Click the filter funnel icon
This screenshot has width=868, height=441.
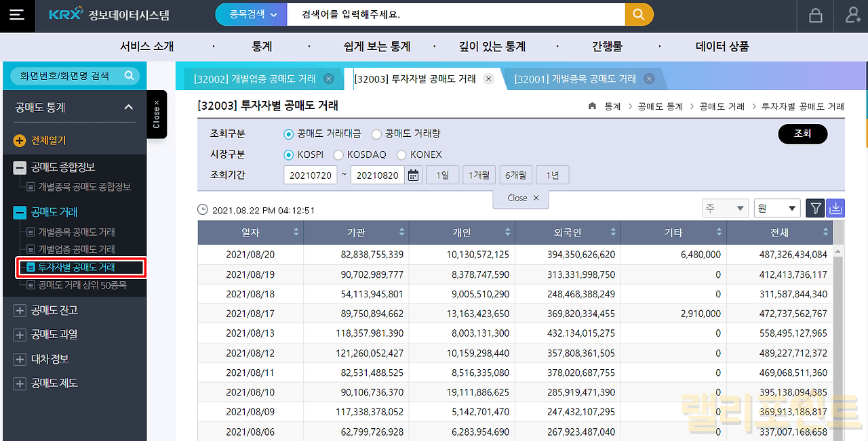(814, 209)
